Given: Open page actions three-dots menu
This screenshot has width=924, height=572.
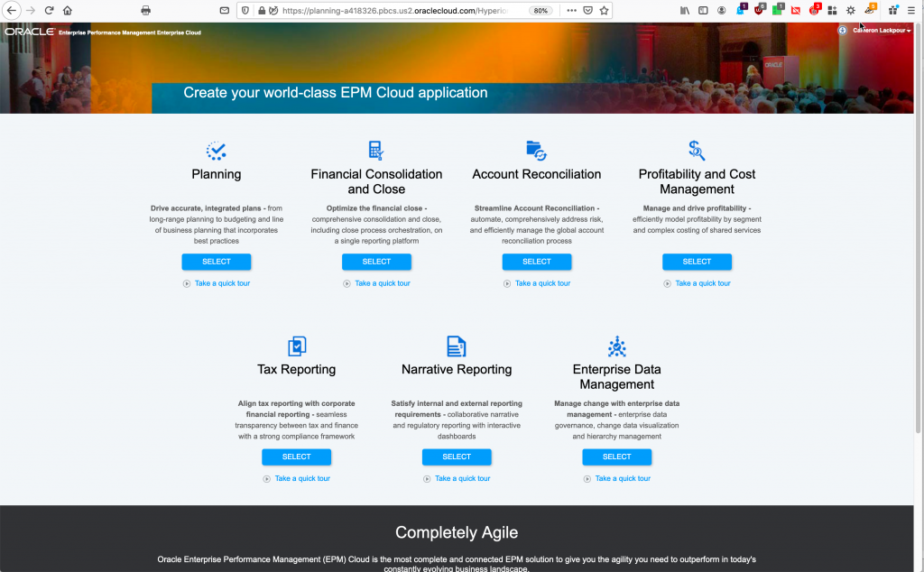Looking at the screenshot, I should (571, 11).
